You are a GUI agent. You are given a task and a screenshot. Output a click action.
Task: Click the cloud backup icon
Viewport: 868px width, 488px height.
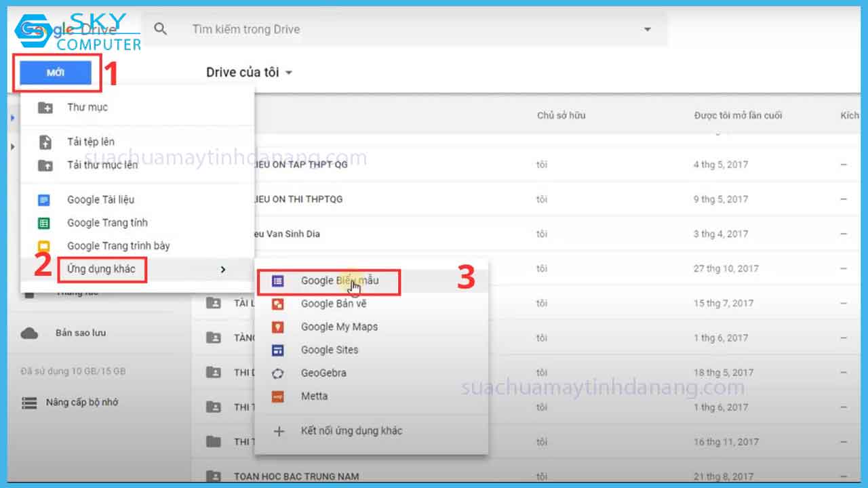29,333
